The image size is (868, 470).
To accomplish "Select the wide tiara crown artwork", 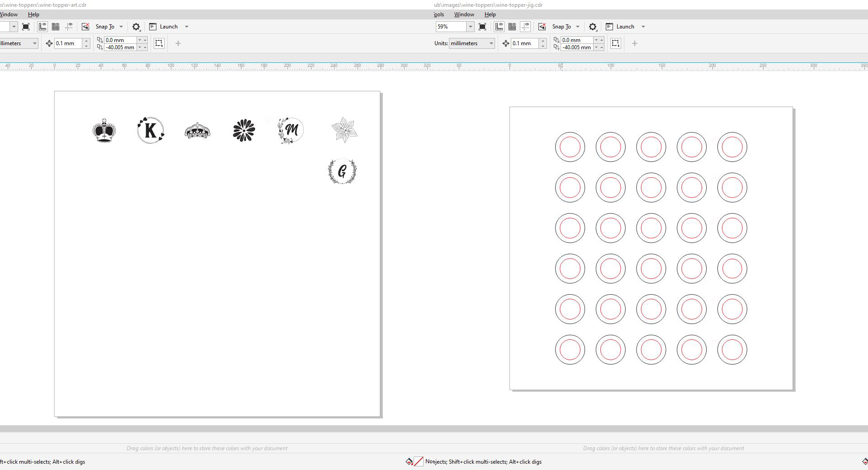I will pyautogui.click(x=198, y=131).
